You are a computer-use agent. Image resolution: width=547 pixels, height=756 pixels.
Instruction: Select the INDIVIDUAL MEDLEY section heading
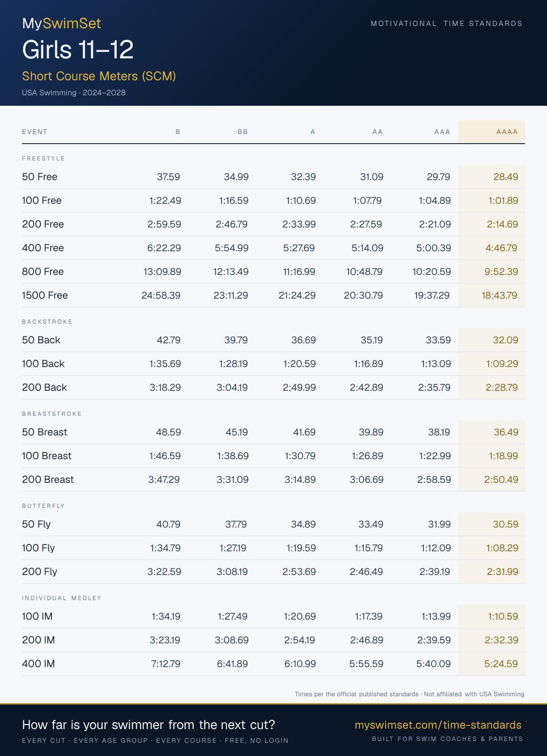coord(62,598)
